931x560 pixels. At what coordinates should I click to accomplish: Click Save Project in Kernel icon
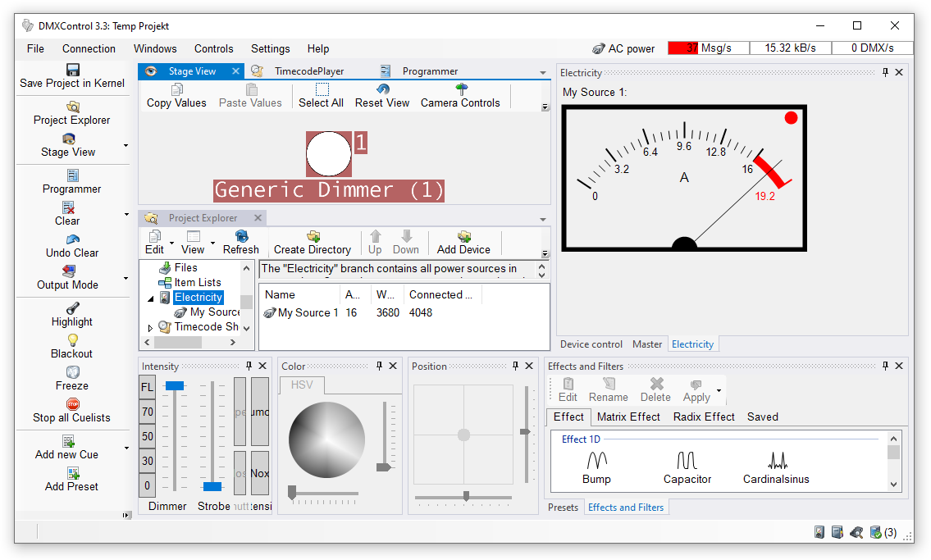click(72, 70)
